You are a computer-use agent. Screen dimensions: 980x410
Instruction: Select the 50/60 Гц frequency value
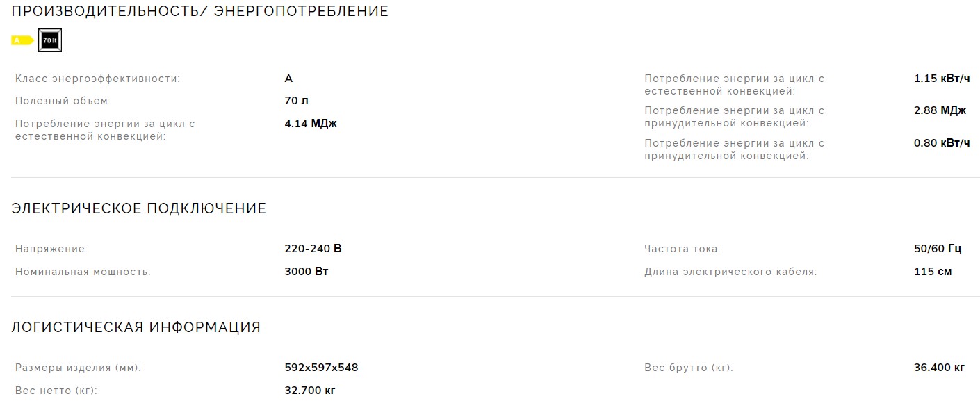point(938,249)
